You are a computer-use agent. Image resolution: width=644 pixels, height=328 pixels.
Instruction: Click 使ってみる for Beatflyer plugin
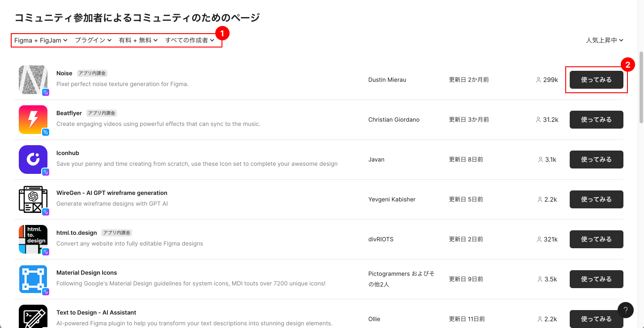596,120
